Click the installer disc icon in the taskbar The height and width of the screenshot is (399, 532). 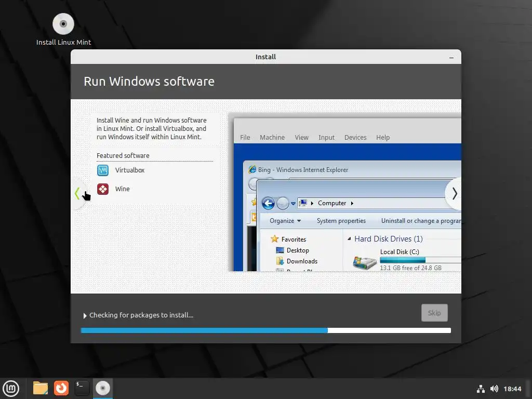click(x=103, y=388)
